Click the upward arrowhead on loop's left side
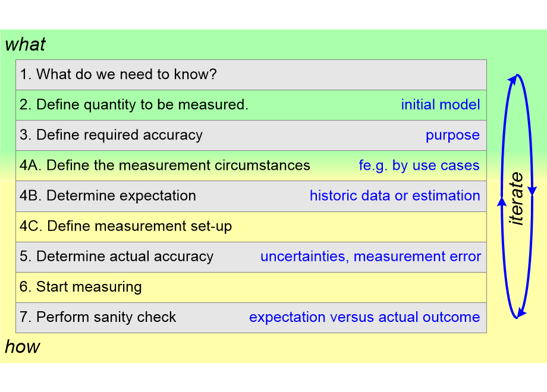 click(x=502, y=202)
